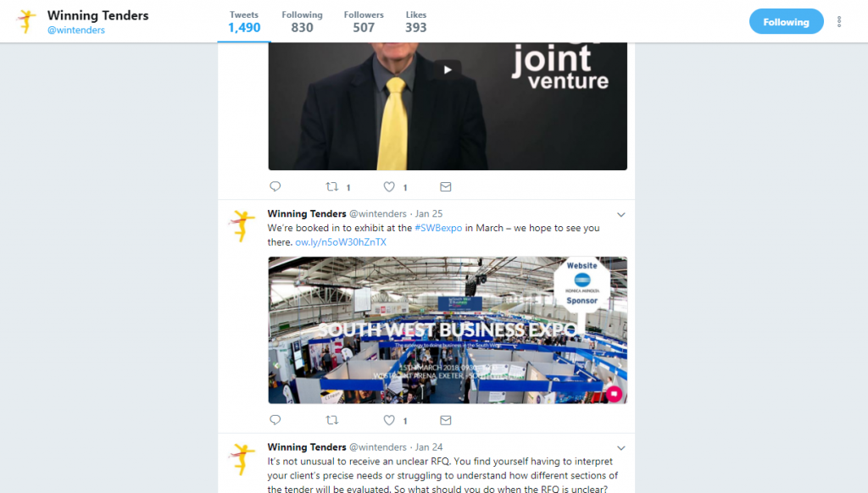Like the SWBexpo exhibit tweet

coord(389,420)
